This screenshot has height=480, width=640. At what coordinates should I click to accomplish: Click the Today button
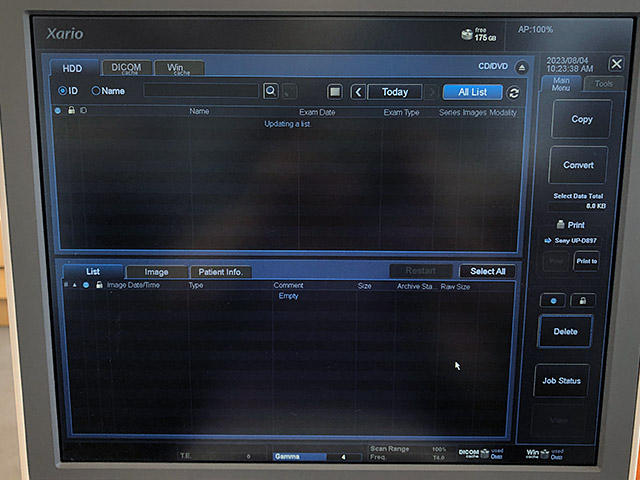point(395,92)
